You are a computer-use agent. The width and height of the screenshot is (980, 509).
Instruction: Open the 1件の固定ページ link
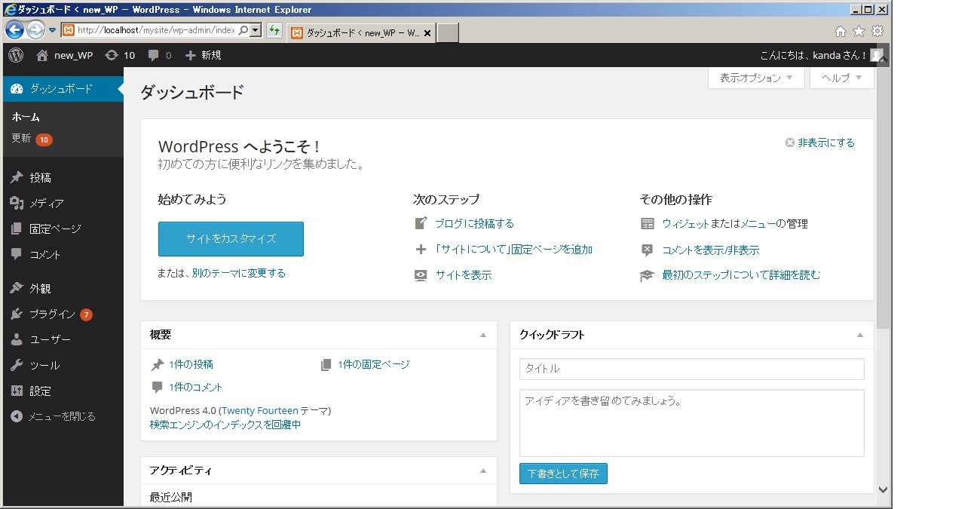374,364
